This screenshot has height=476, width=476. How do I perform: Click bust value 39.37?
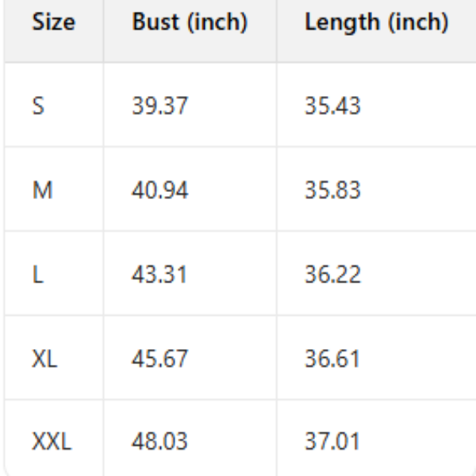click(x=159, y=106)
